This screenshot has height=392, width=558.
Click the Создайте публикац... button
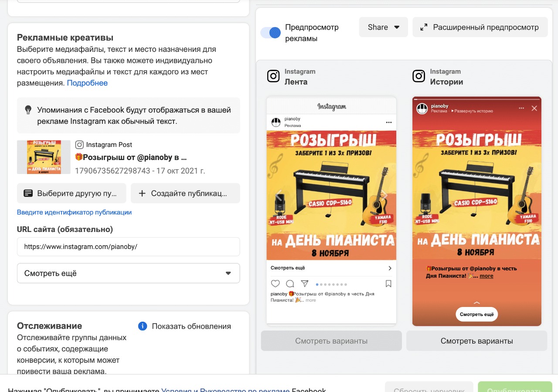pos(185,193)
